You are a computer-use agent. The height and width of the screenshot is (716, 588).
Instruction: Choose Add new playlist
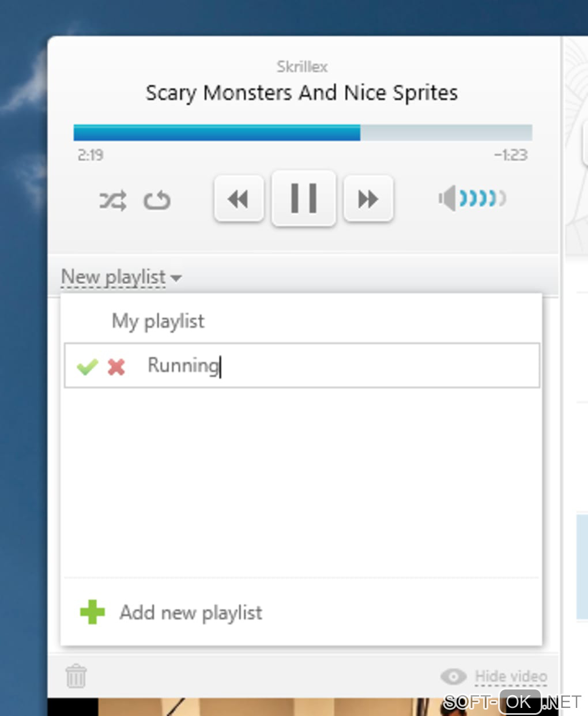coord(191,612)
